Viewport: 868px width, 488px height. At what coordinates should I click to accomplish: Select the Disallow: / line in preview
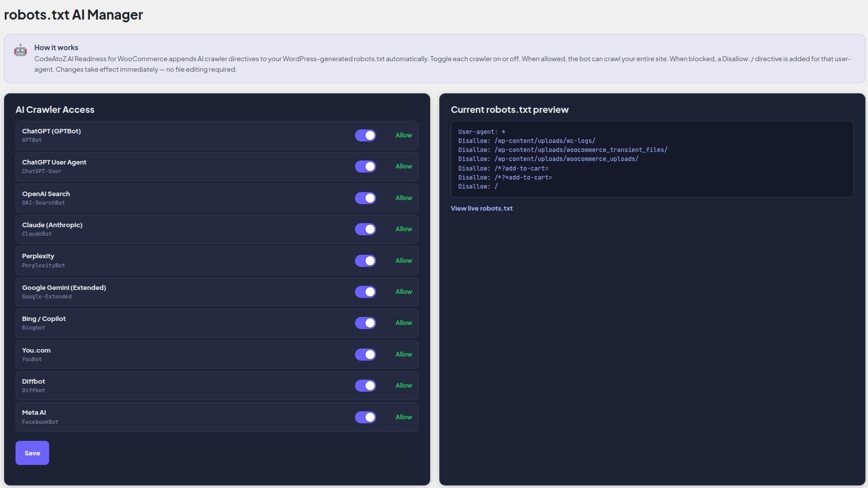477,186
